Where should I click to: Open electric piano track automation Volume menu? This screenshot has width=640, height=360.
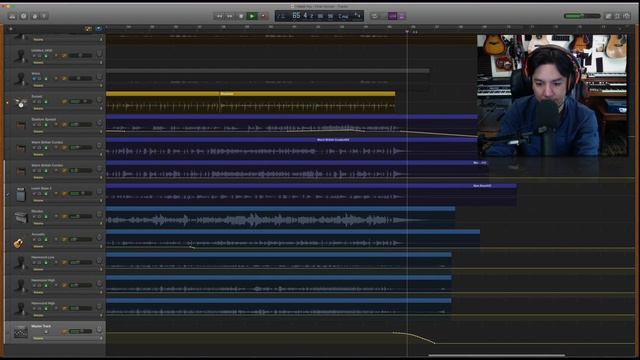(39, 224)
